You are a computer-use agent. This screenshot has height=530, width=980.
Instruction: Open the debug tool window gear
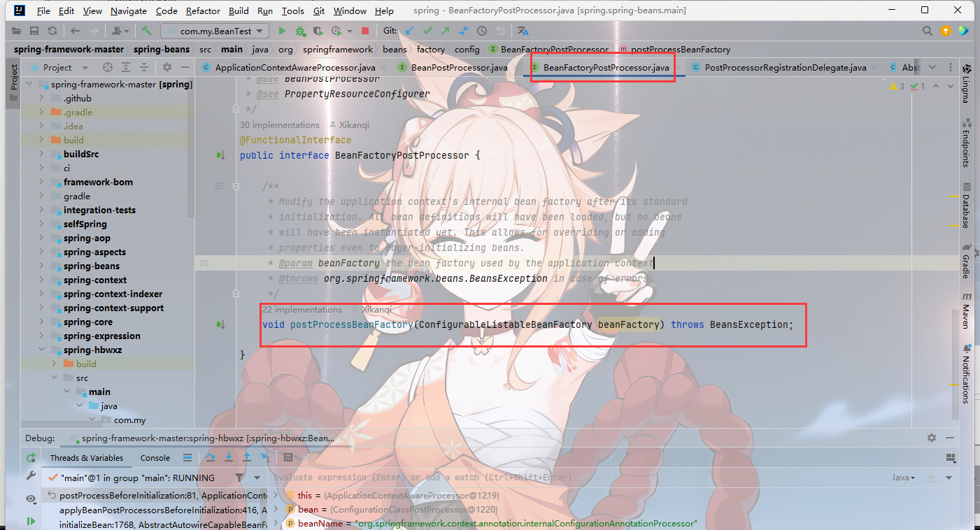(x=931, y=438)
